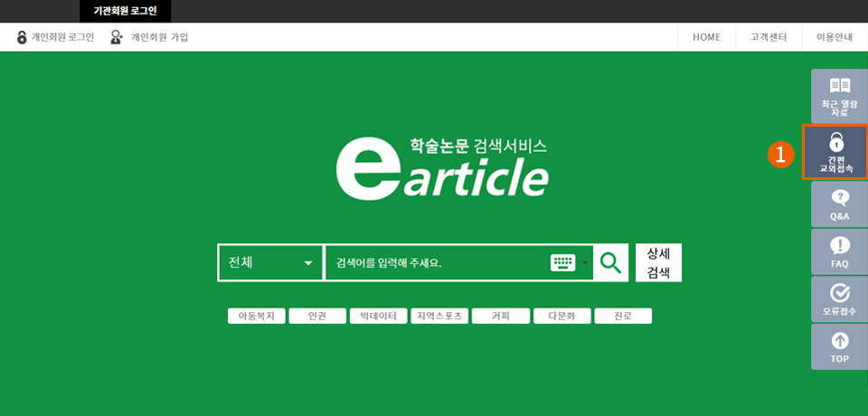Select the 지역스포츠 keyword tag
This screenshot has height=416, width=868.
[439, 317]
